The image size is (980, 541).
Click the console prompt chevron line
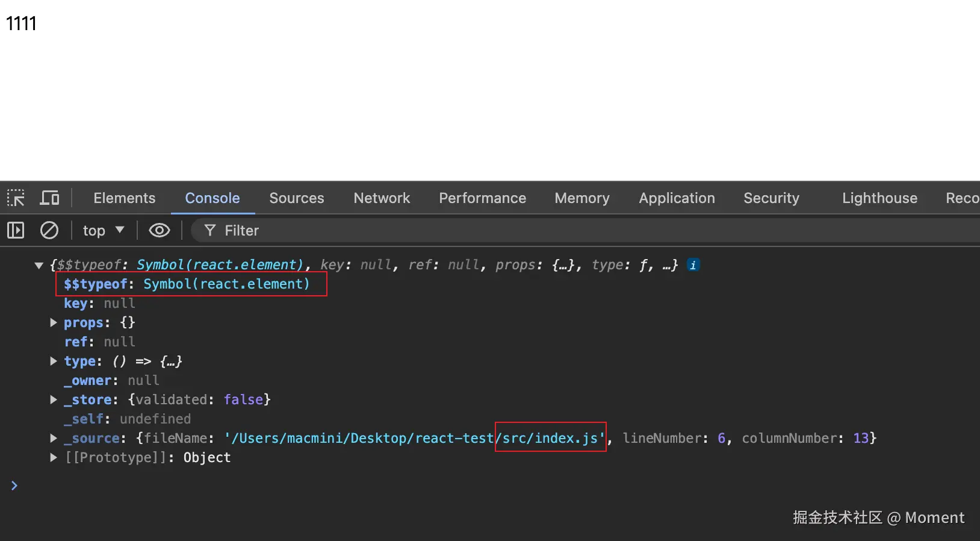pos(241,486)
